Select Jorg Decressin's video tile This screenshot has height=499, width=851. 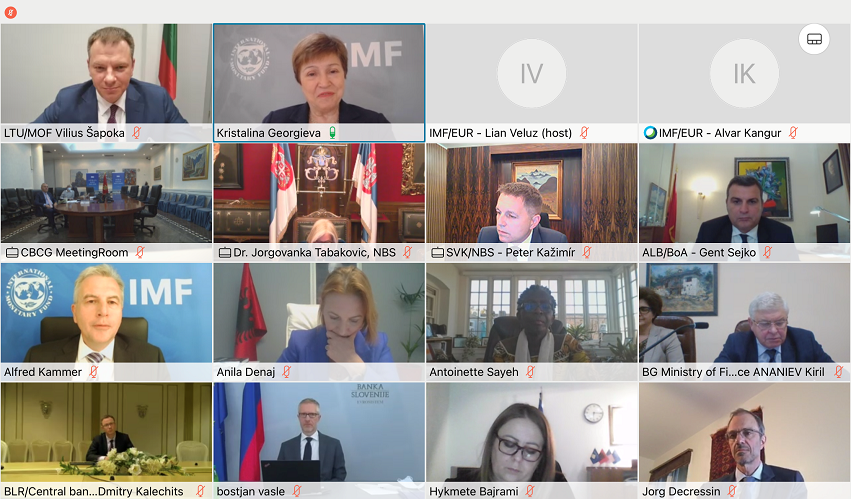click(745, 440)
